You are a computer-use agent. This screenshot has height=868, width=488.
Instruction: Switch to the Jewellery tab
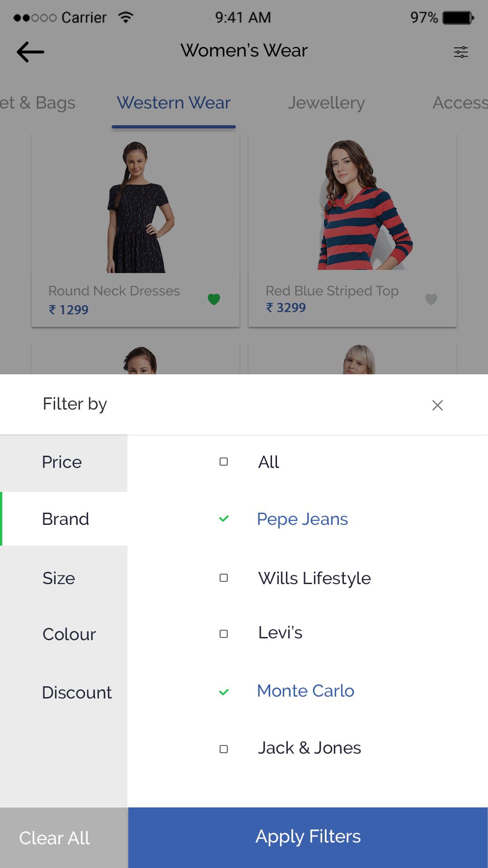[x=326, y=103]
